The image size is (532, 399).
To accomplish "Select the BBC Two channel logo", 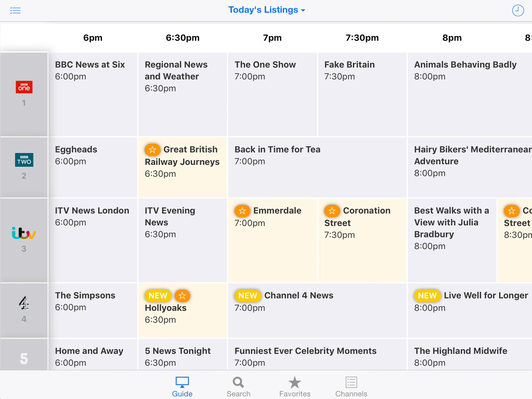I will click(24, 160).
